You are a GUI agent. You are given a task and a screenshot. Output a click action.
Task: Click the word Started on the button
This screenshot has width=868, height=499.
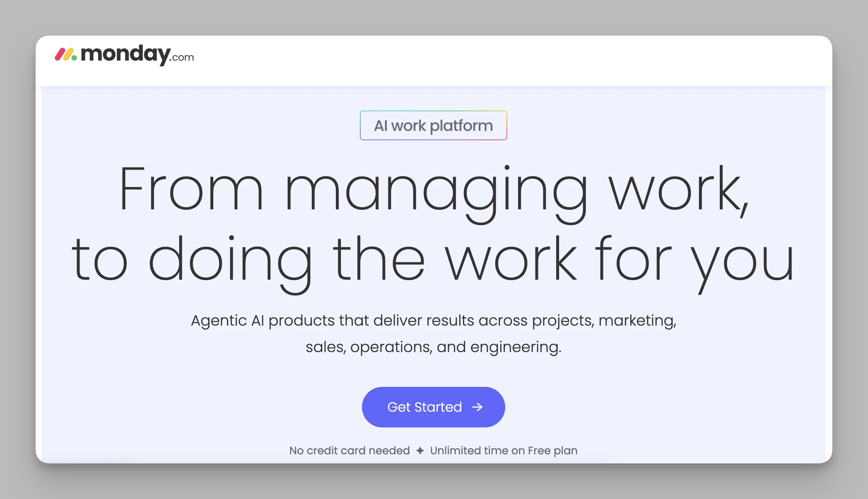pos(438,407)
